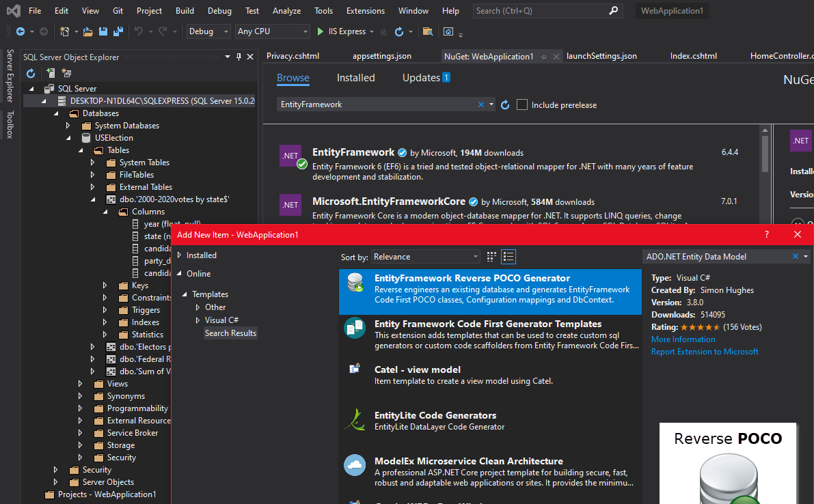The width and height of the screenshot is (814, 504).
Task: Click the IIS Express run button
Action: click(x=318, y=31)
